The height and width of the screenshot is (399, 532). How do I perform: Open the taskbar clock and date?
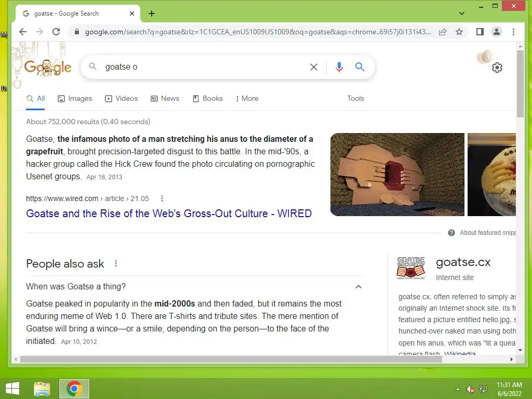click(x=509, y=389)
